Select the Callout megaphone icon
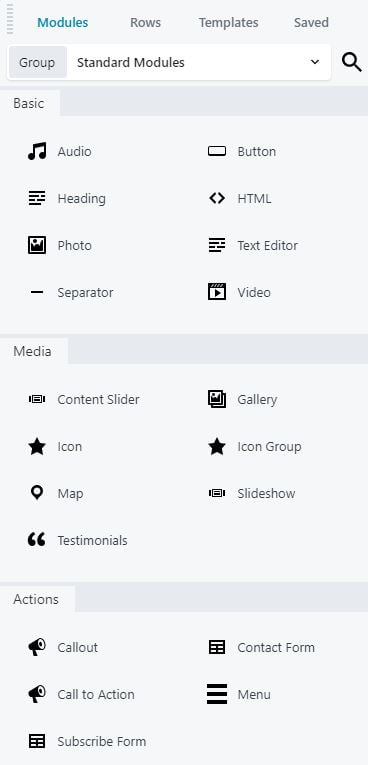This screenshot has width=368, height=765. click(x=37, y=647)
